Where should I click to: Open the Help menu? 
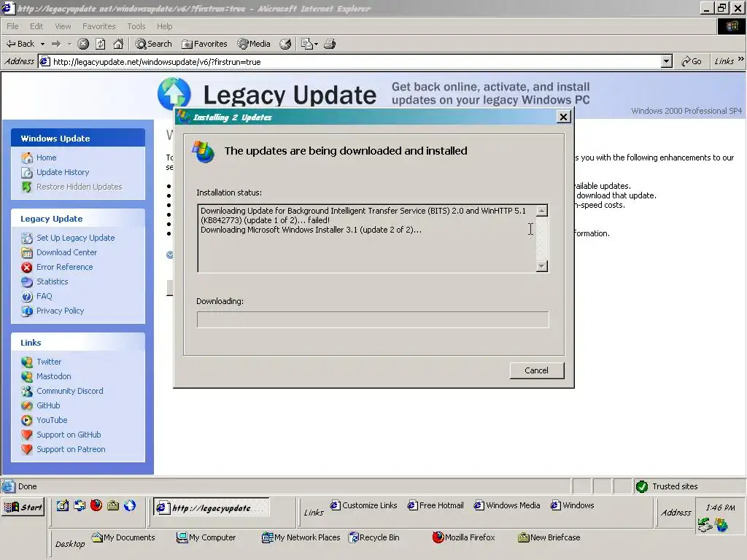coord(164,26)
